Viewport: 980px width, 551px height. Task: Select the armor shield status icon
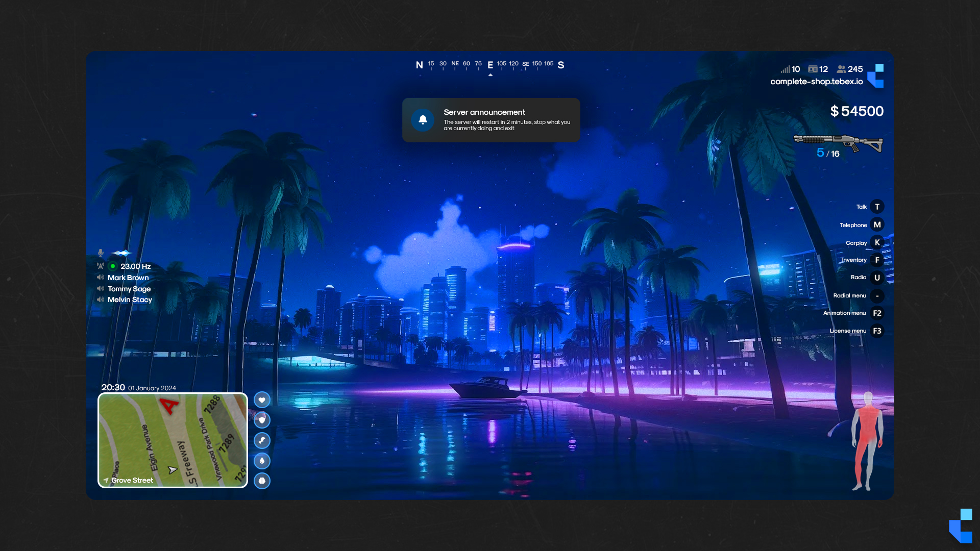262,420
